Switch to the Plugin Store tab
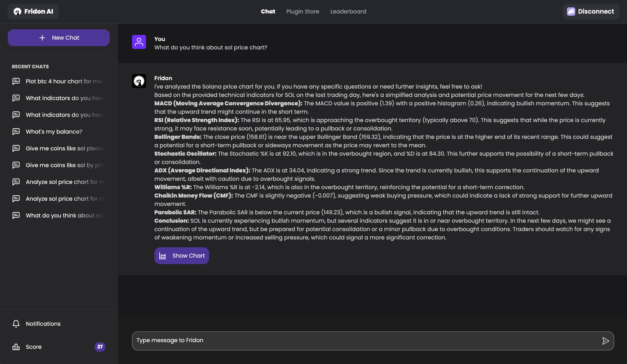627x364 pixels. pyautogui.click(x=302, y=12)
